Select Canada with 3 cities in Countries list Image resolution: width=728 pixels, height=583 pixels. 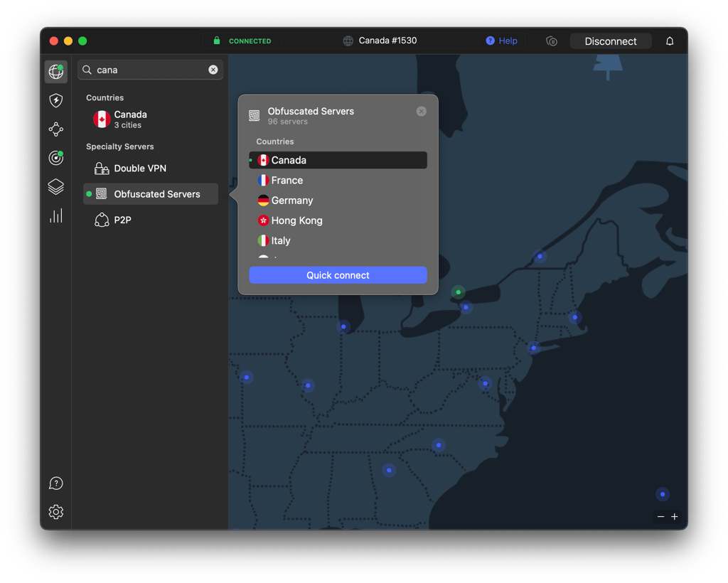(151, 119)
